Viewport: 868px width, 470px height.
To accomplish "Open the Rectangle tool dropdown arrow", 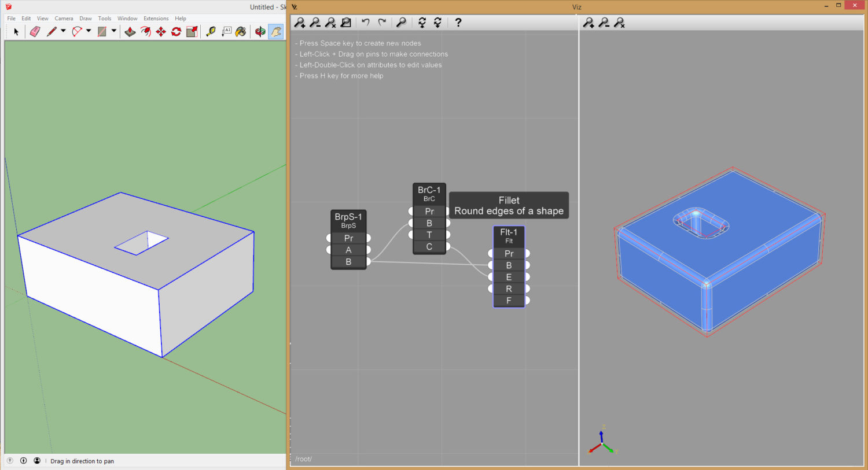I will (114, 31).
